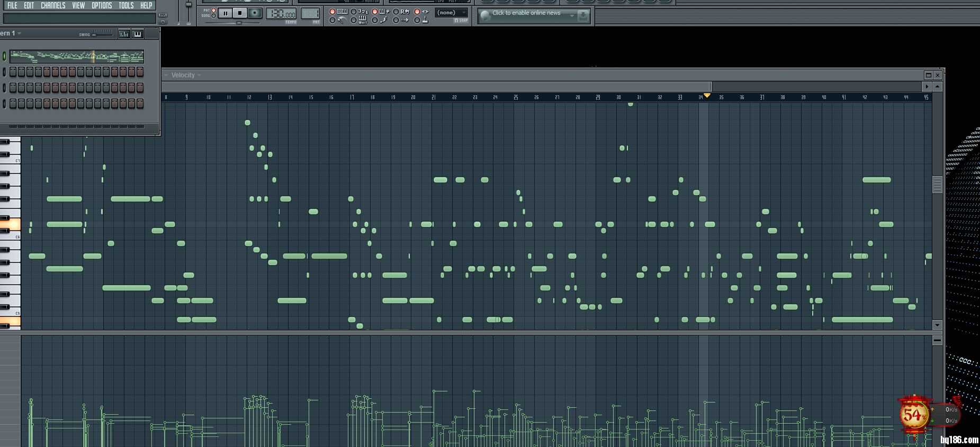
Task: Toggle blend recording option
Action: (x=375, y=12)
